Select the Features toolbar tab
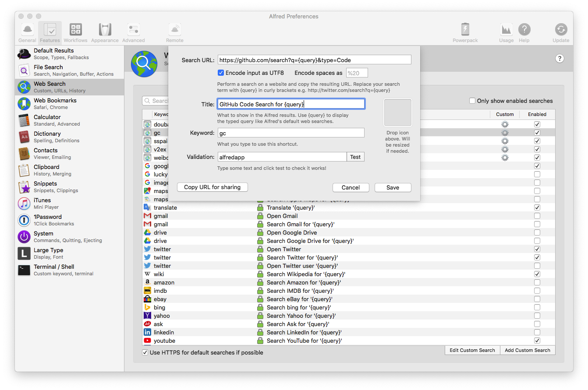Screen dimensions: 588x390 [50, 33]
